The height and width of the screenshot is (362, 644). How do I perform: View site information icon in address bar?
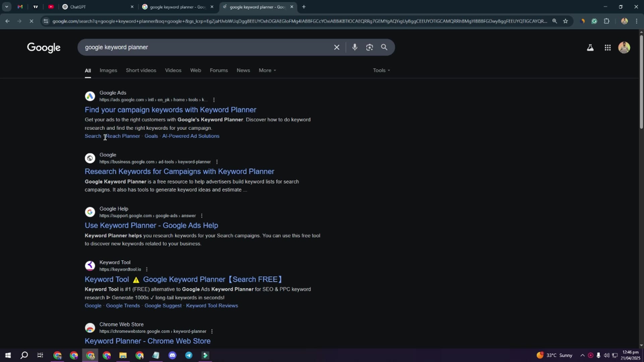pyautogui.click(x=46, y=21)
